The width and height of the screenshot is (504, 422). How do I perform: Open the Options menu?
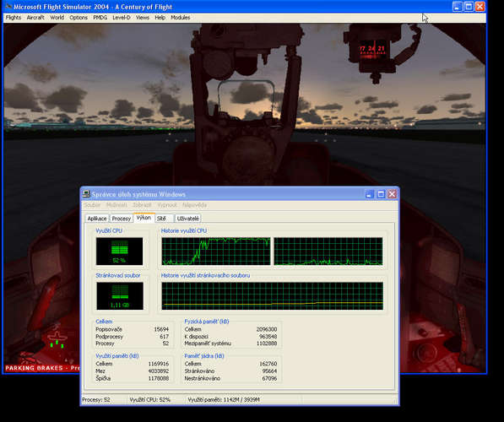pos(79,18)
